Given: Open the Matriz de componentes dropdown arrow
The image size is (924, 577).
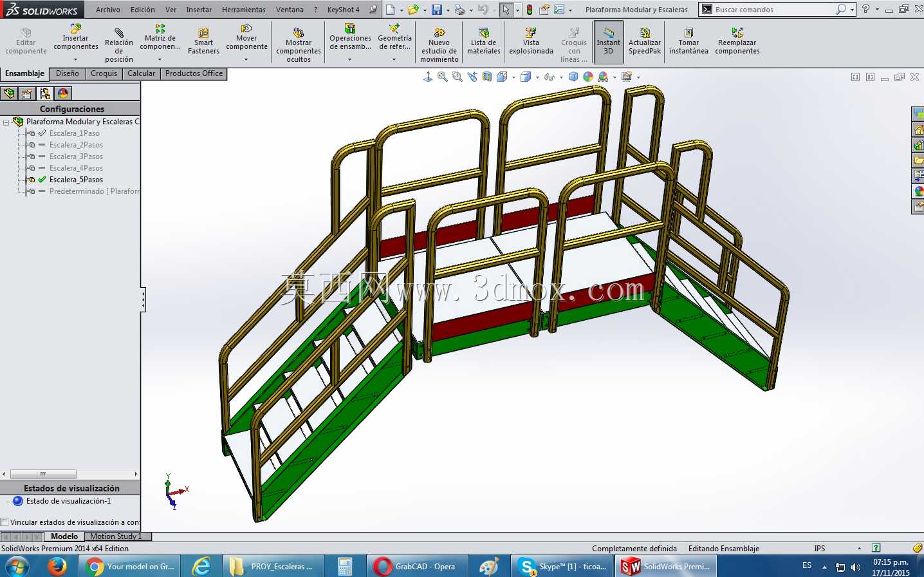Looking at the screenshot, I should pos(160,59).
